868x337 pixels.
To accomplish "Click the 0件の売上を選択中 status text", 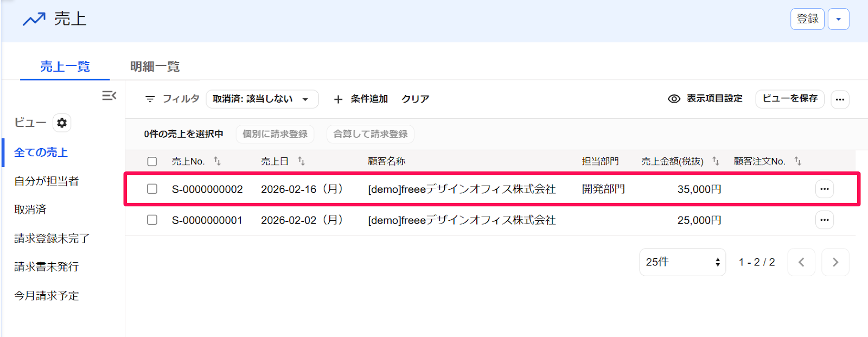I will (183, 134).
